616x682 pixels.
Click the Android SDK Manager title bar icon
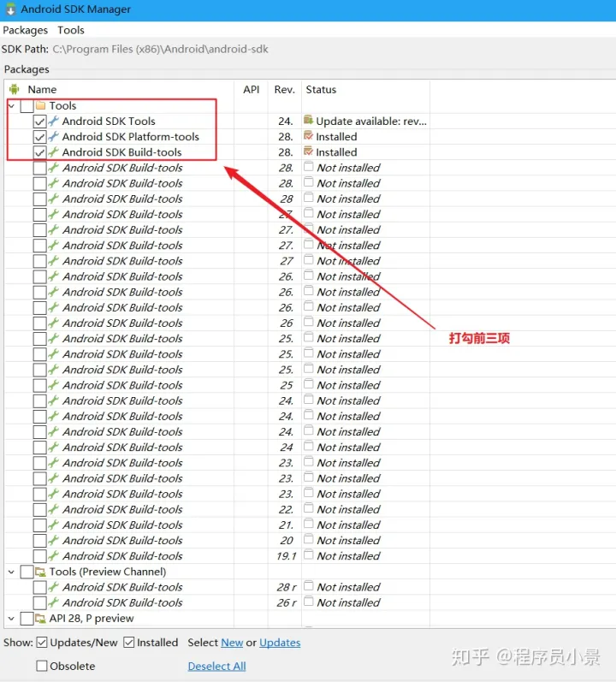(x=9, y=9)
